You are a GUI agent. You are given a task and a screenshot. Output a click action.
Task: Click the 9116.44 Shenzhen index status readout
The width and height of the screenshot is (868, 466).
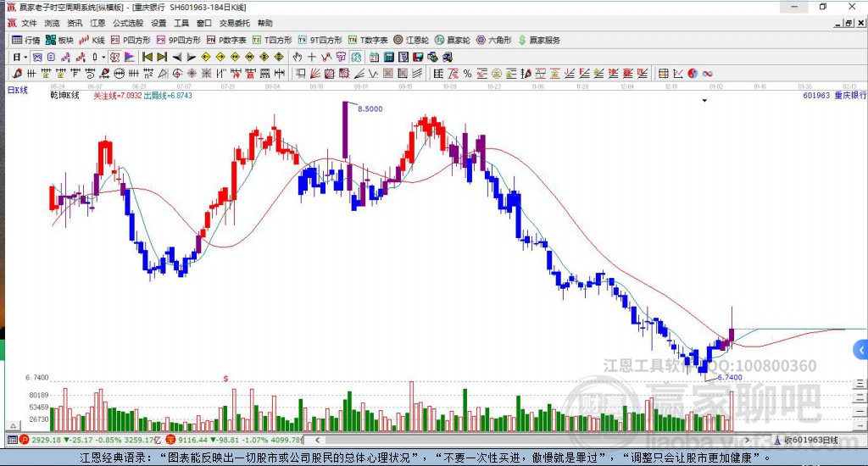coord(234,440)
